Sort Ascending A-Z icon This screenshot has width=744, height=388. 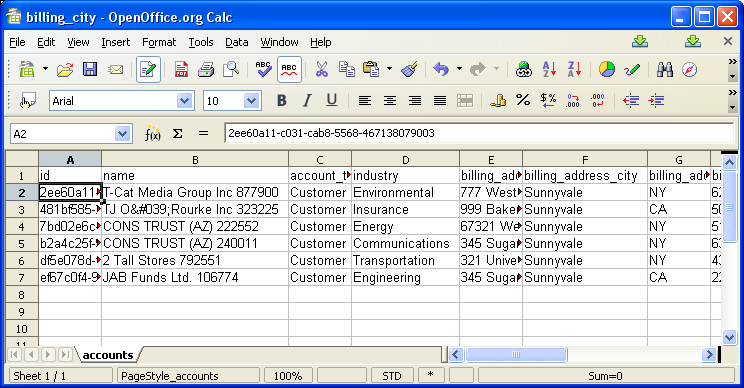click(549, 70)
